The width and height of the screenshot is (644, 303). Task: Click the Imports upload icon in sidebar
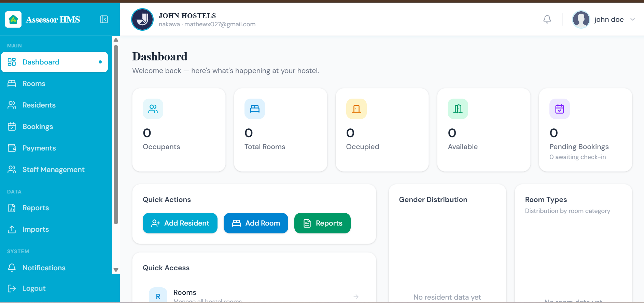12,229
